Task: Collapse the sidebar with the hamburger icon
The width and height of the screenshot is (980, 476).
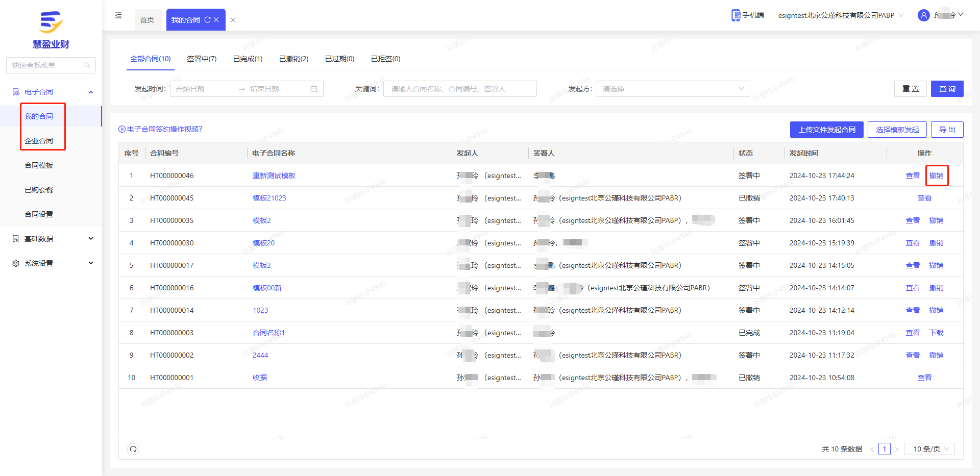Action: [x=118, y=15]
